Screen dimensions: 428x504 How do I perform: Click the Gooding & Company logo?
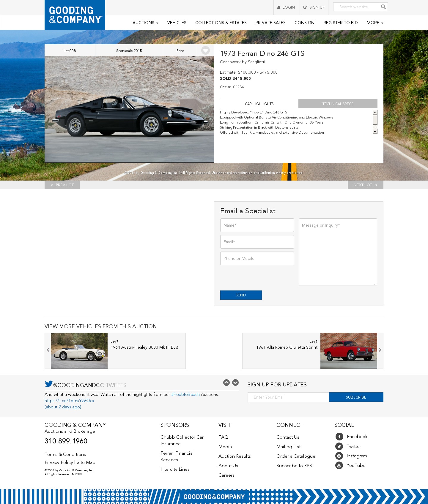coord(75,15)
